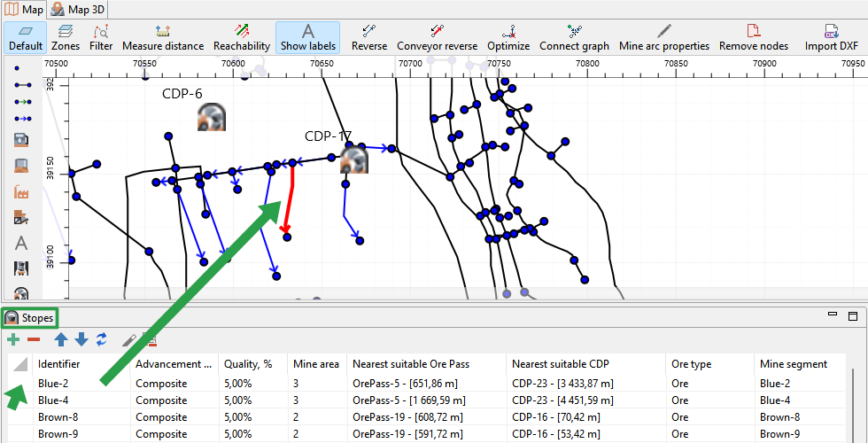868x443 pixels.
Task: Click cell 'OrePass-5 - [651,86 m]'
Action: pos(426,383)
